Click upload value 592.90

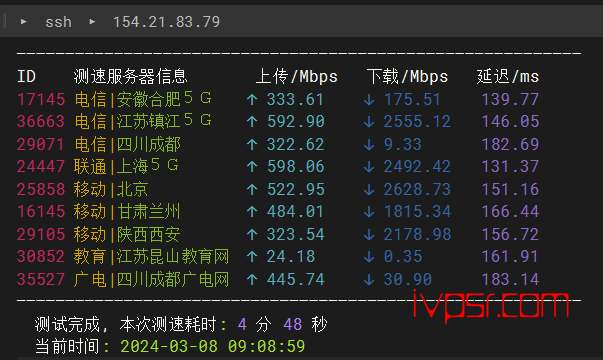(x=296, y=121)
